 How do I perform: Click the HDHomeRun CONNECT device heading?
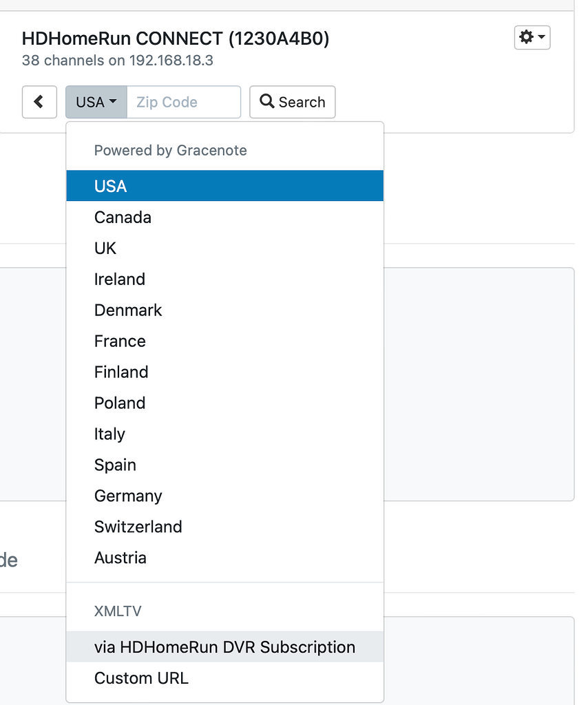(176, 39)
